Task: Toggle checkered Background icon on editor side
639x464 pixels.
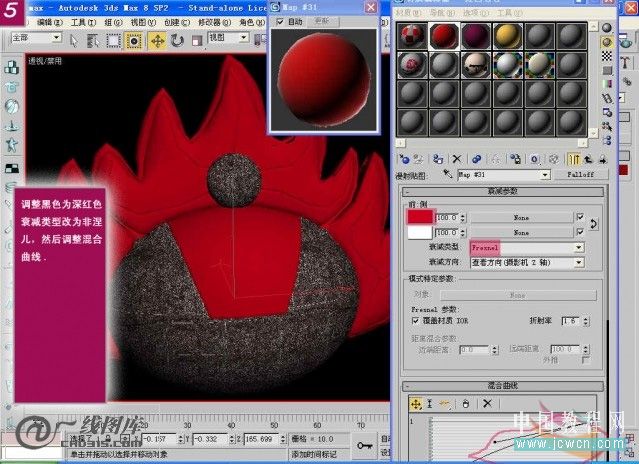Action: [607, 56]
